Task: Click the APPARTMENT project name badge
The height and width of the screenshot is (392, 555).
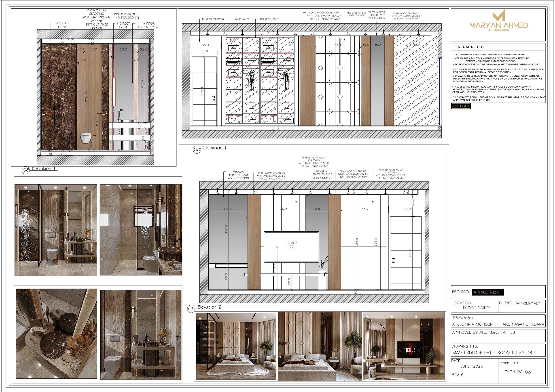Action: coord(487,292)
